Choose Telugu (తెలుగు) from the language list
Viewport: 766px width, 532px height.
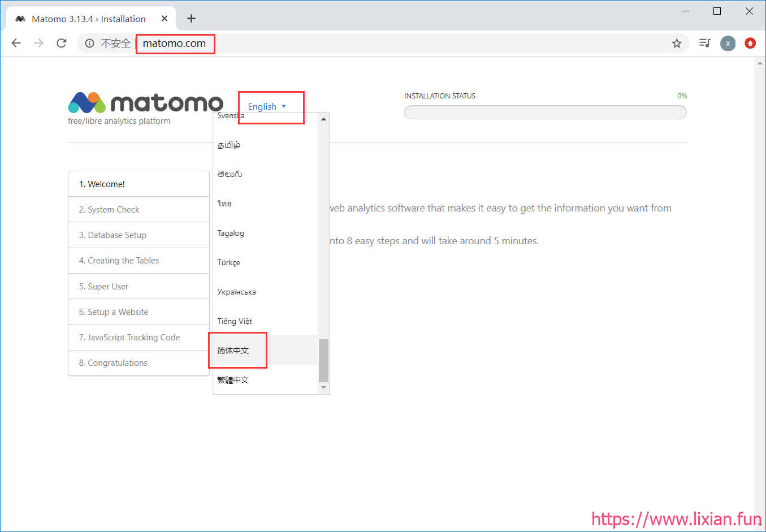(x=266, y=174)
